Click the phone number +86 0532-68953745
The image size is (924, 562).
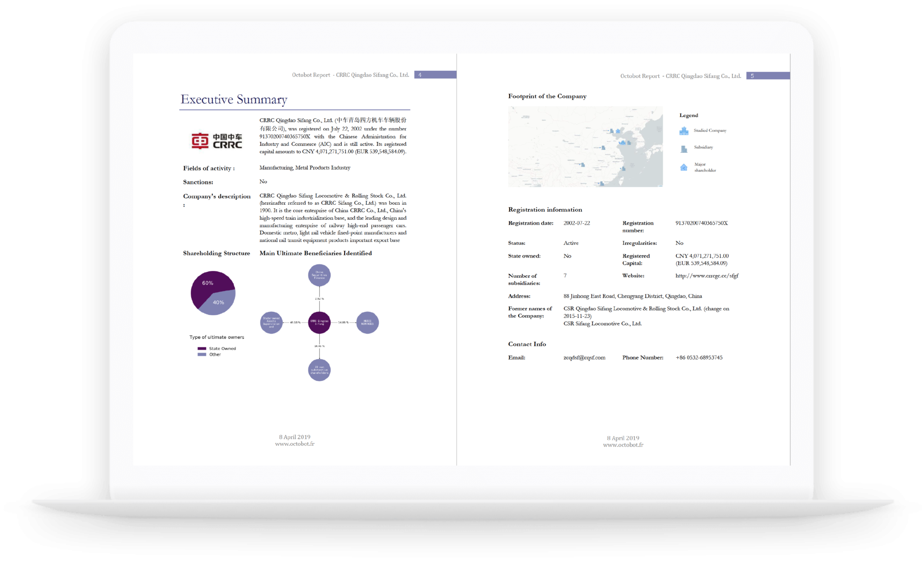pos(699,358)
